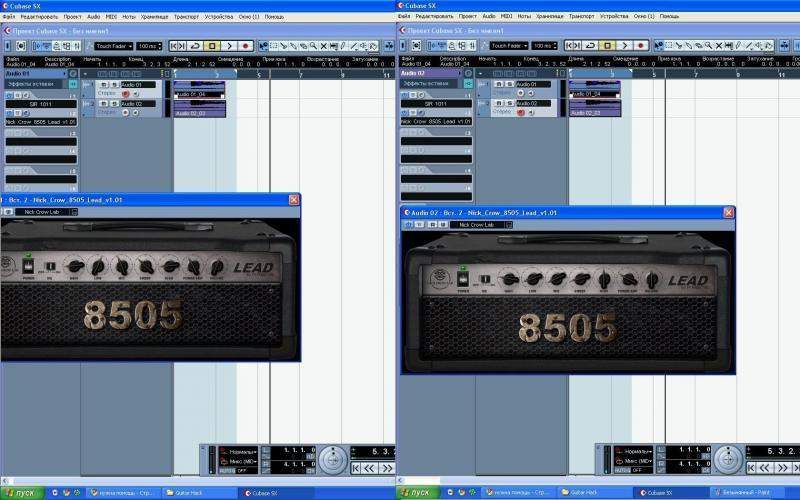Toggle Cycle loop in left window toolbar
800x500 pixels.
click(195, 46)
